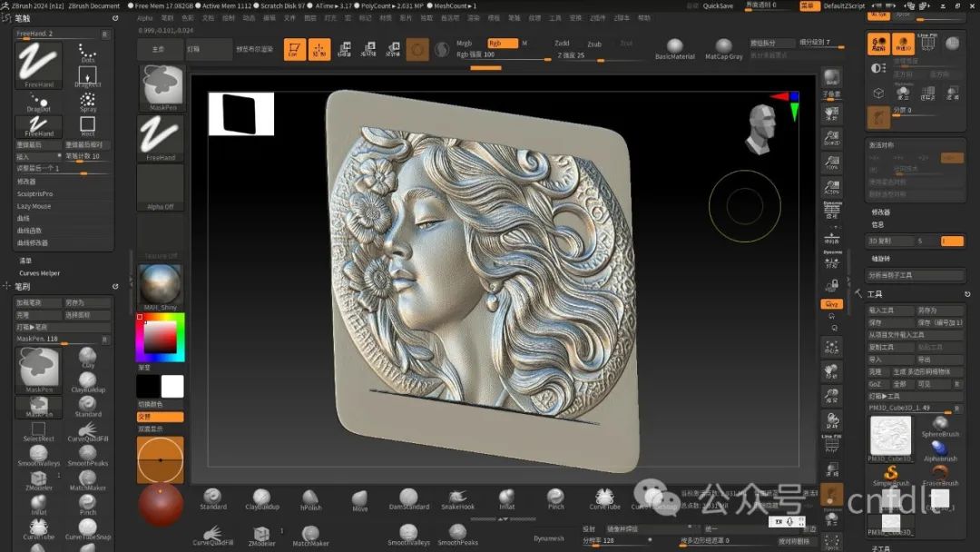Open the Alpha menu
980x552 pixels.
145,18
